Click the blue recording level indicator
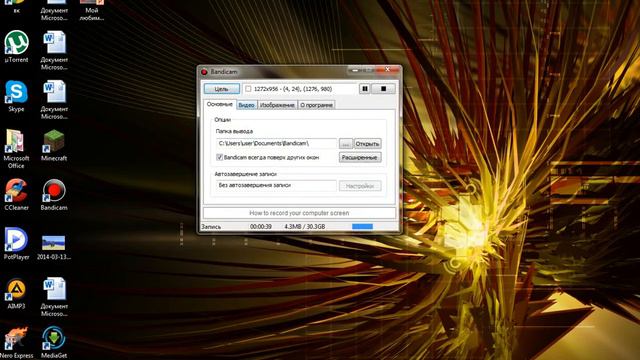 pos(362,227)
